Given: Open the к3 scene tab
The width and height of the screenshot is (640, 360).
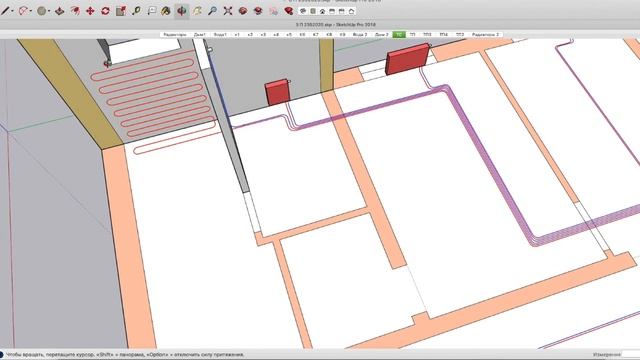Looking at the screenshot, I should (x=263, y=35).
